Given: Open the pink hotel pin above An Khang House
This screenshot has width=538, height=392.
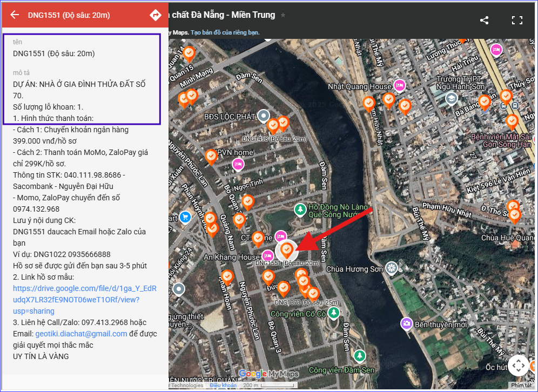Looking at the screenshot, I should [281, 236].
